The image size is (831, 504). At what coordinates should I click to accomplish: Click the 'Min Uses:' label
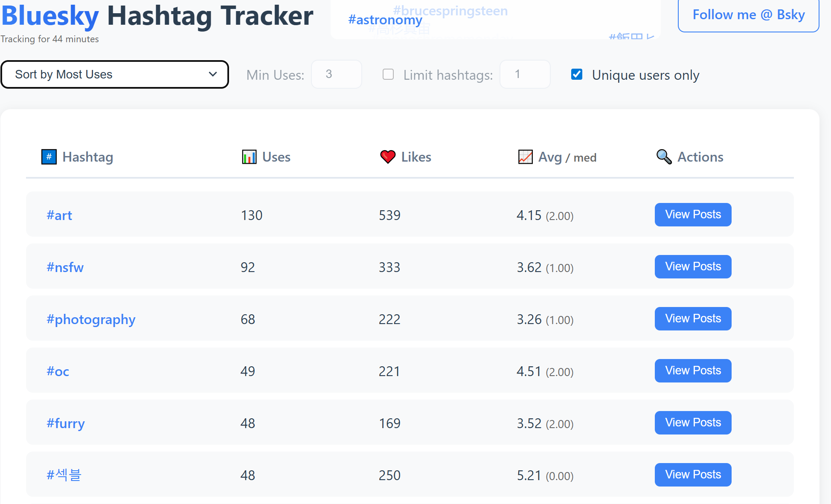pyautogui.click(x=276, y=75)
